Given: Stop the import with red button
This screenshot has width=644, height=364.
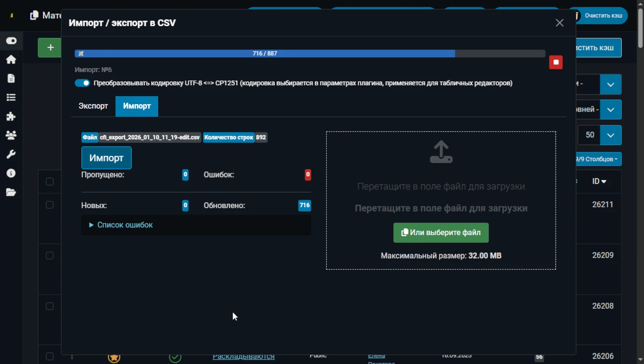Looking at the screenshot, I should point(555,62).
